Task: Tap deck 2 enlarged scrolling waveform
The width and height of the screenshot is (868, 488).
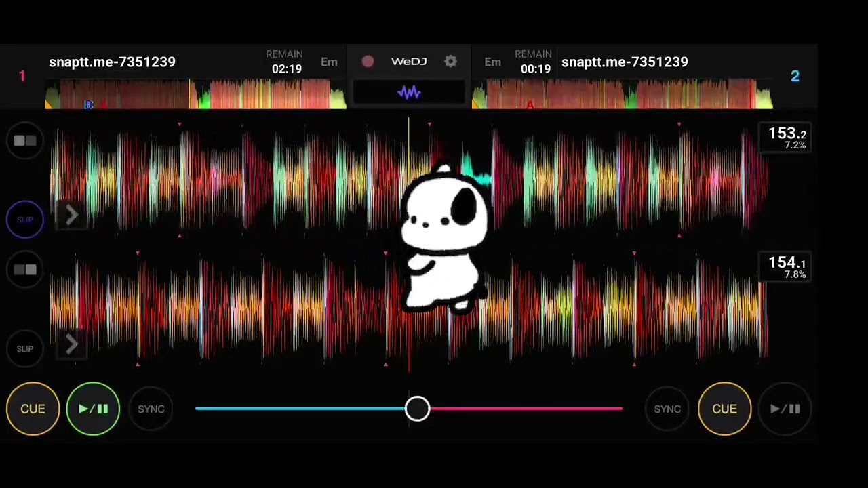Action: (409, 308)
